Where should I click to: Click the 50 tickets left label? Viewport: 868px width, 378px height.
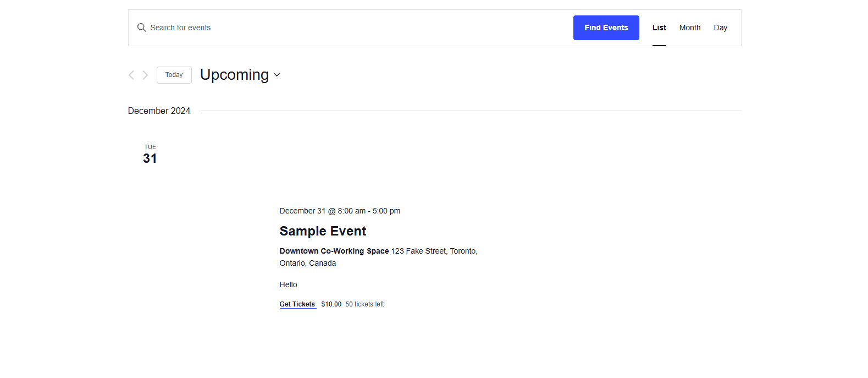point(364,304)
